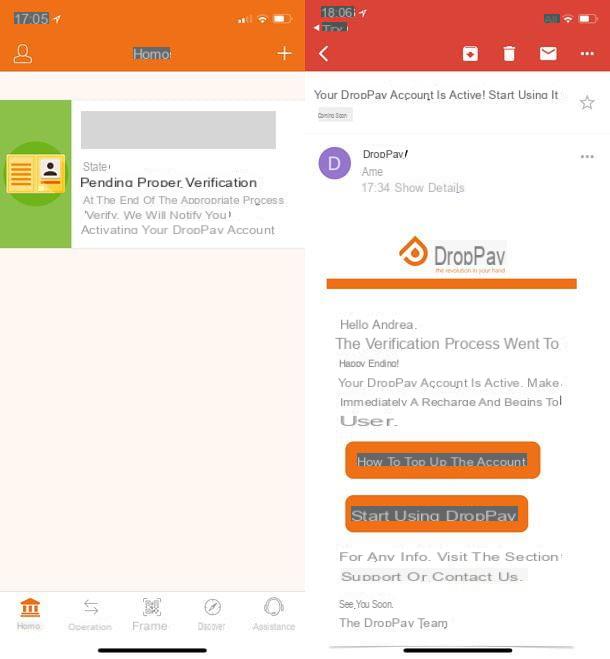Screen dimensions: 610x659
Task: Tap the 17:05 clock in status bar
Action: click(x=32, y=18)
